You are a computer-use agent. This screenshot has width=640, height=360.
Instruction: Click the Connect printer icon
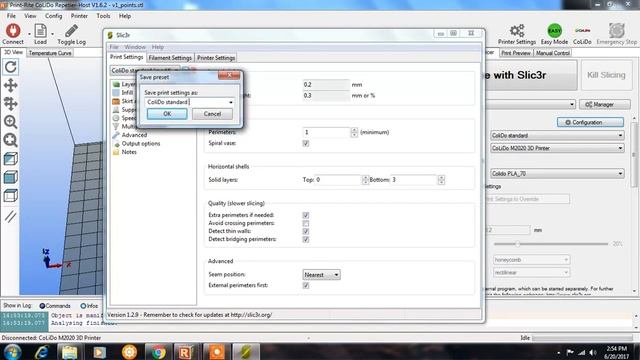[x=13, y=31]
